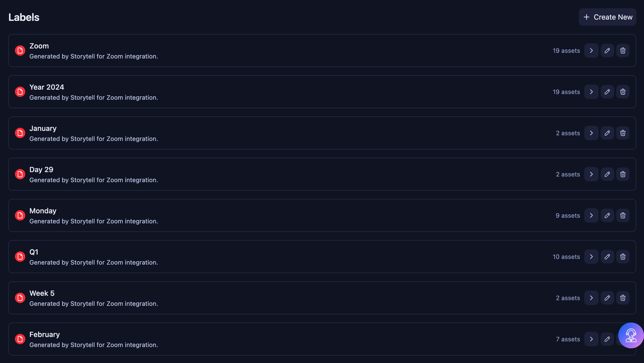Delete the Week 5 label
This screenshot has width=644, height=363.
[x=623, y=298]
